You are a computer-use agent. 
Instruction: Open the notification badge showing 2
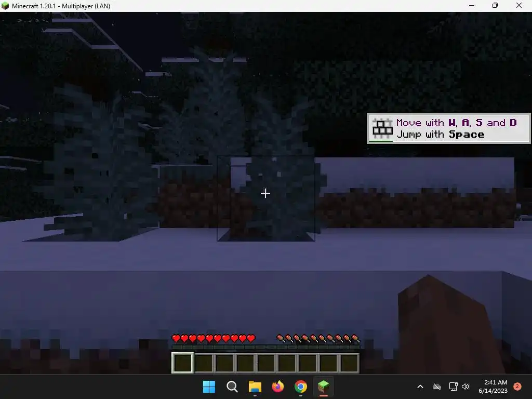[x=517, y=387]
